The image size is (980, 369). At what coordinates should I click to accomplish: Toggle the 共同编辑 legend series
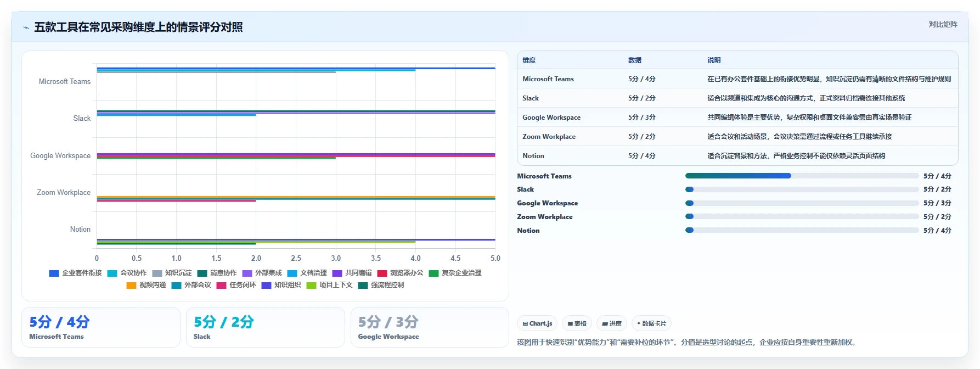pos(352,273)
